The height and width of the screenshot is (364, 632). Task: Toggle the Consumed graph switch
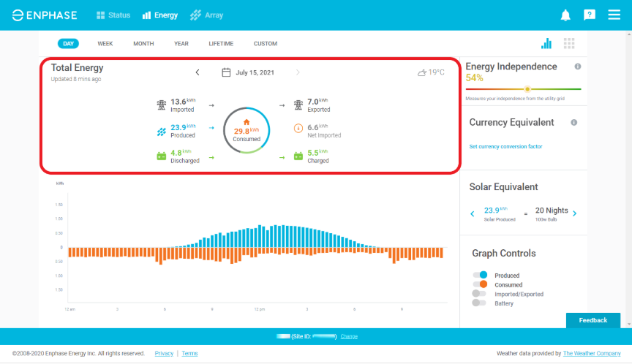coord(480,284)
